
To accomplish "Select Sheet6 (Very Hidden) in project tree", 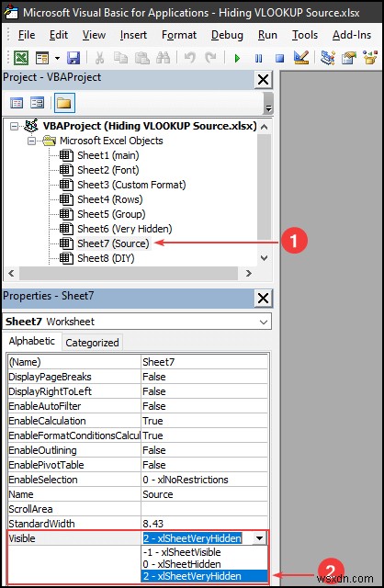I will point(125,229).
